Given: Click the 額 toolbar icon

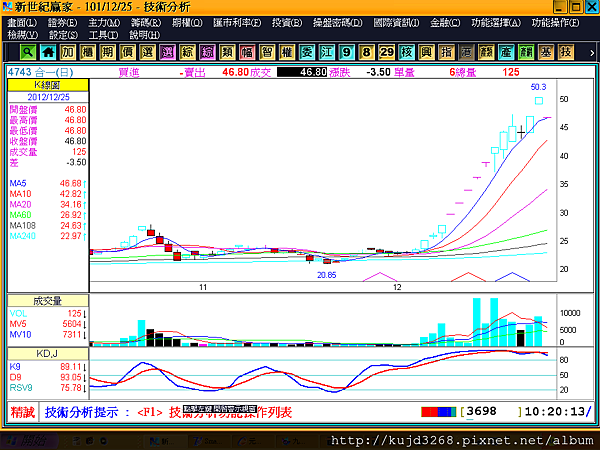Looking at the screenshot, I should tap(486, 52).
